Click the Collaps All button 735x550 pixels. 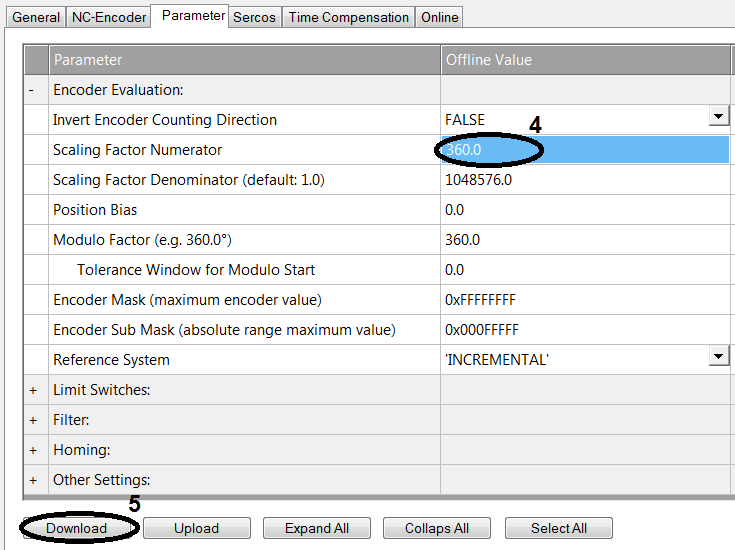click(437, 528)
